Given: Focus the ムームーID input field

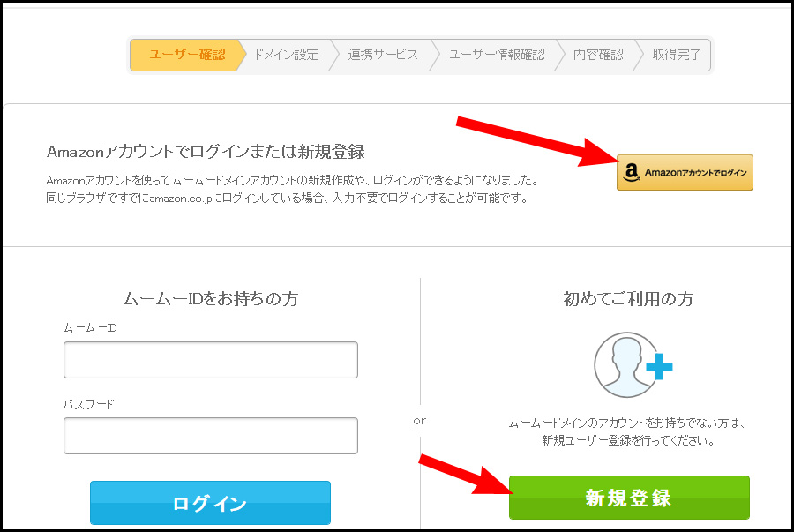Looking at the screenshot, I should pyautogui.click(x=211, y=360).
